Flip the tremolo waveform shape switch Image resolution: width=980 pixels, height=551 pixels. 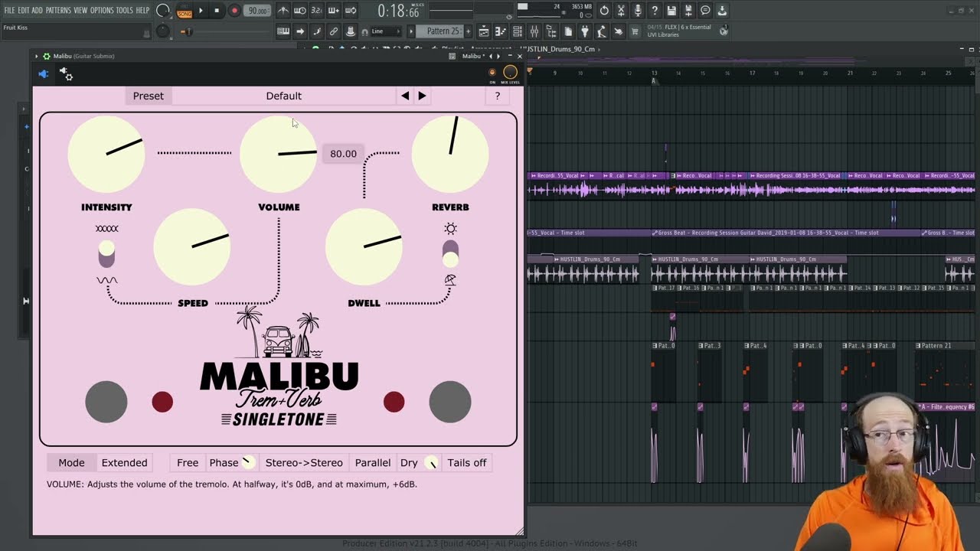[x=106, y=254]
